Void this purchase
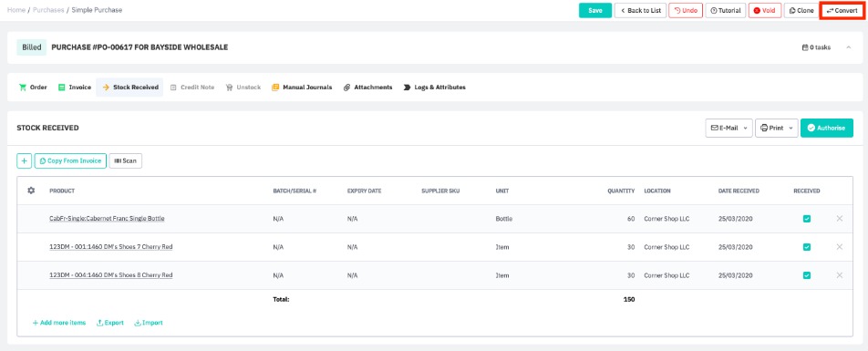This screenshot has height=351, width=868. tap(764, 11)
